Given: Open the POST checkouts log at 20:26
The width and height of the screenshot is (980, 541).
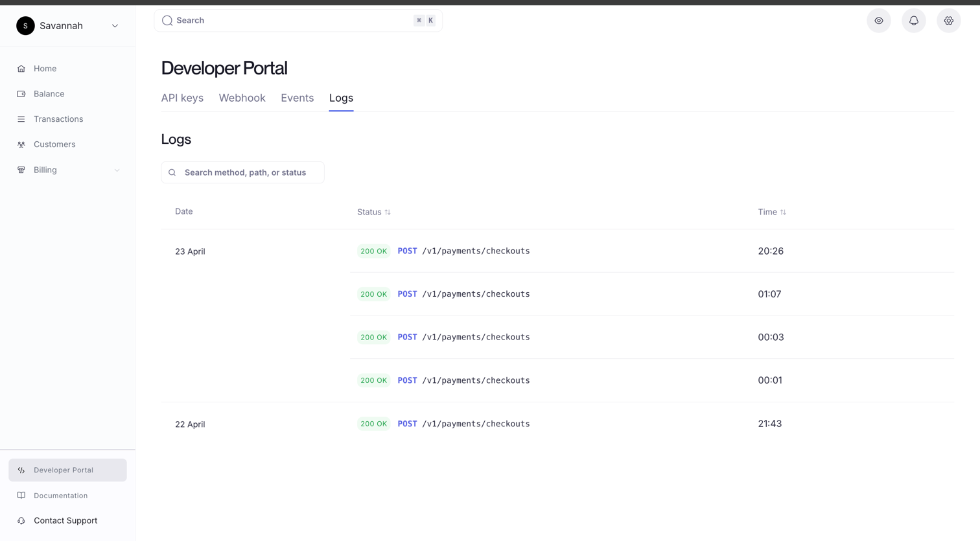Looking at the screenshot, I should (463, 251).
